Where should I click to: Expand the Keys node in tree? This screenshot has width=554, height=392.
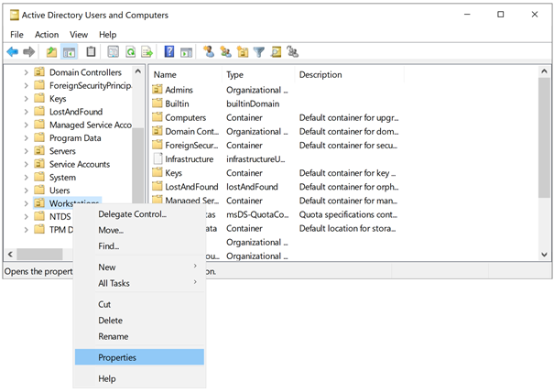(26, 99)
